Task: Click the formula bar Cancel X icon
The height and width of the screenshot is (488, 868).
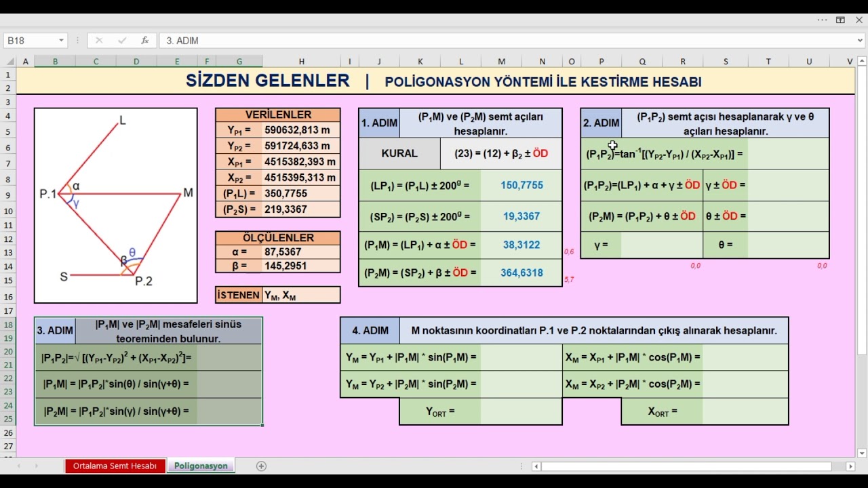Action: click(x=99, y=41)
